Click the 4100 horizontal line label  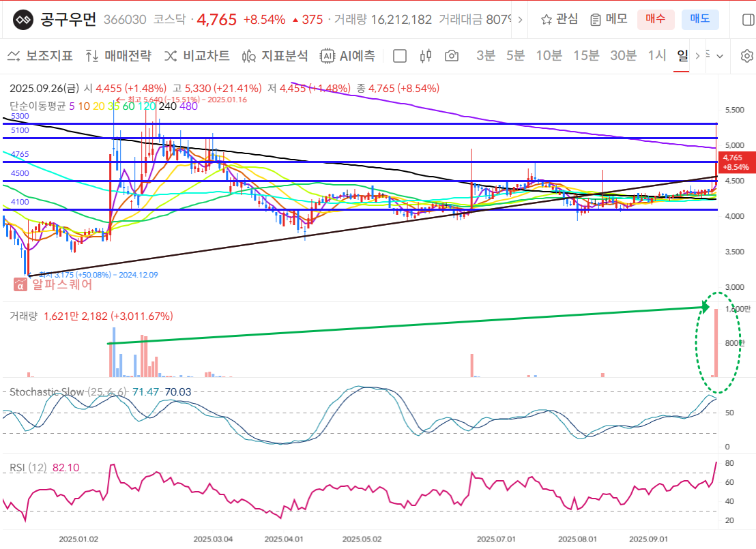coord(20,202)
